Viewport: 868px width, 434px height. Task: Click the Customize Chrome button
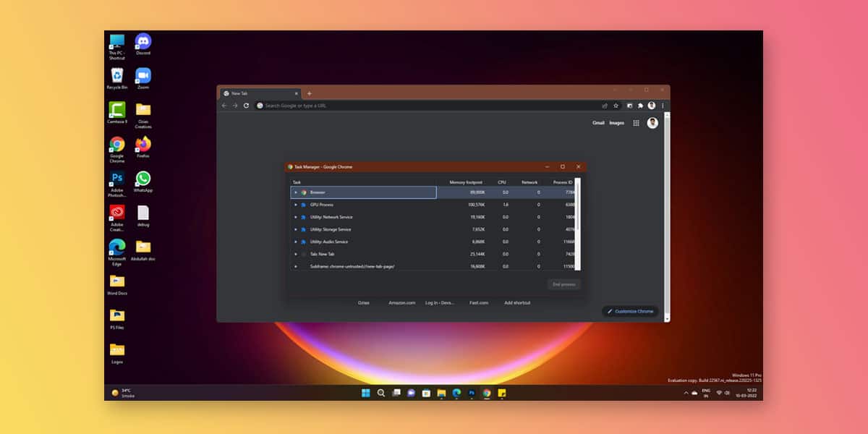[x=630, y=311]
